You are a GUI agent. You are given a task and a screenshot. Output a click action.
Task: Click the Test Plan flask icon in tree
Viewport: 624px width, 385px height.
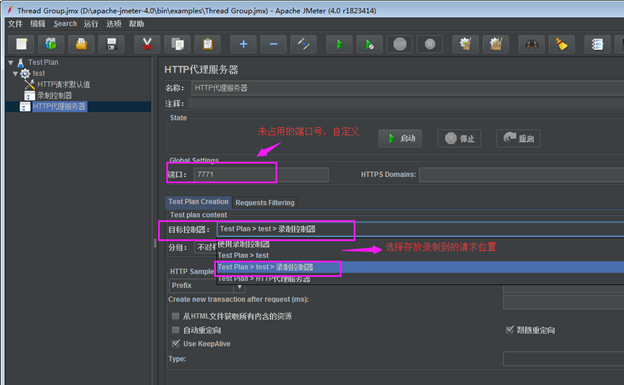click(x=21, y=63)
